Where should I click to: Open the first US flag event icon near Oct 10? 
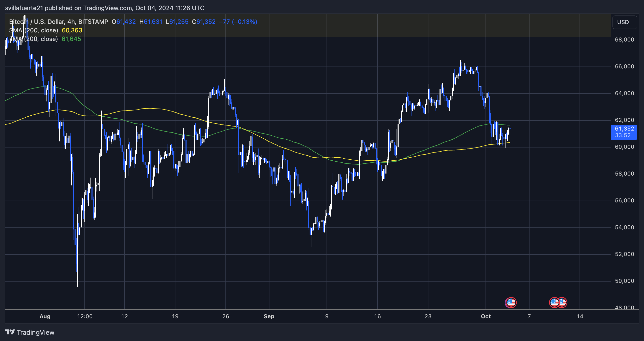[x=554, y=302]
